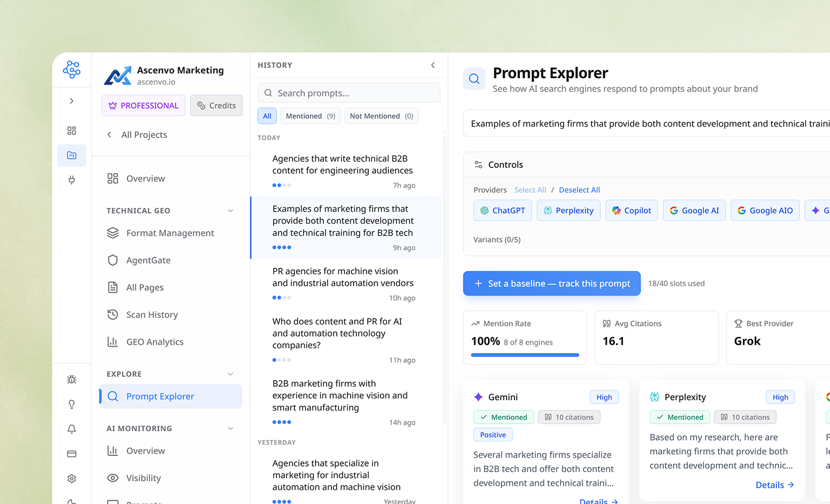Open prompt about content development and technical training
Image resolution: width=830 pixels, height=504 pixels.
point(346,228)
